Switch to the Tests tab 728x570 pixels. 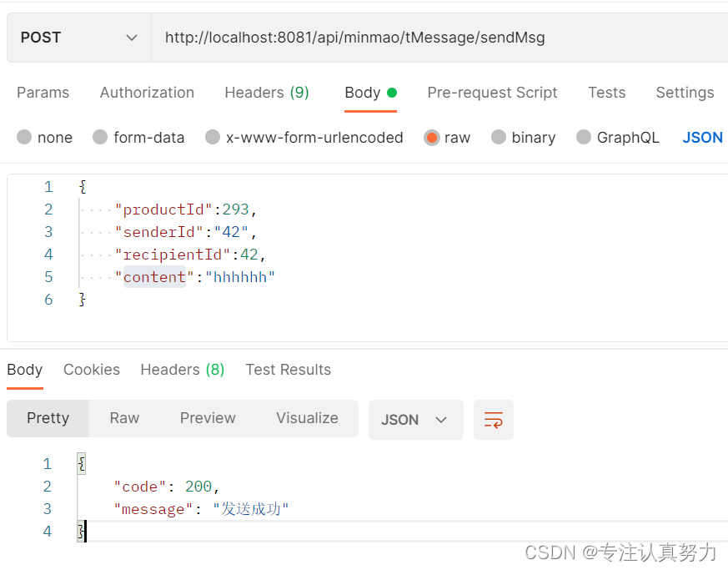coord(607,93)
